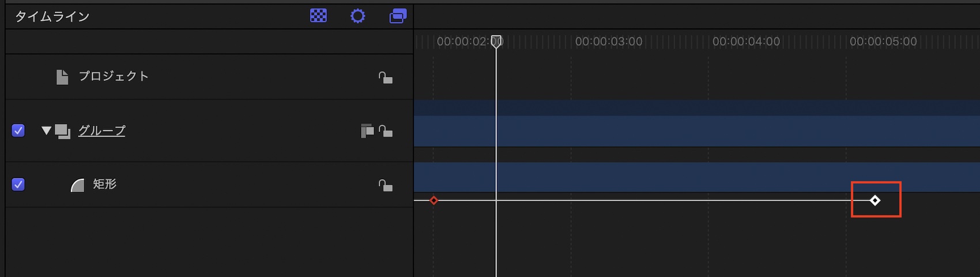980x277 pixels.
Task: Select the グループ layer name
Action: [102, 131]
